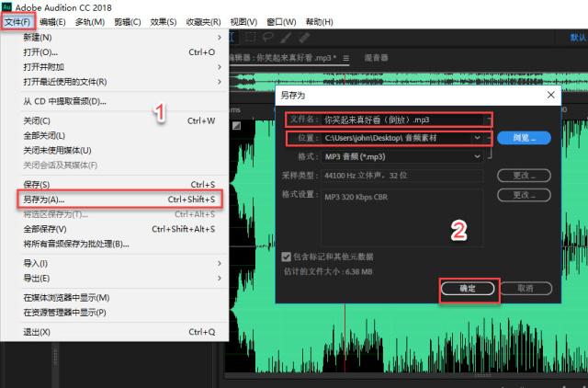Open the 帮助(H) menu
Screen dimensions: 588x388
(x=319, y=22)
